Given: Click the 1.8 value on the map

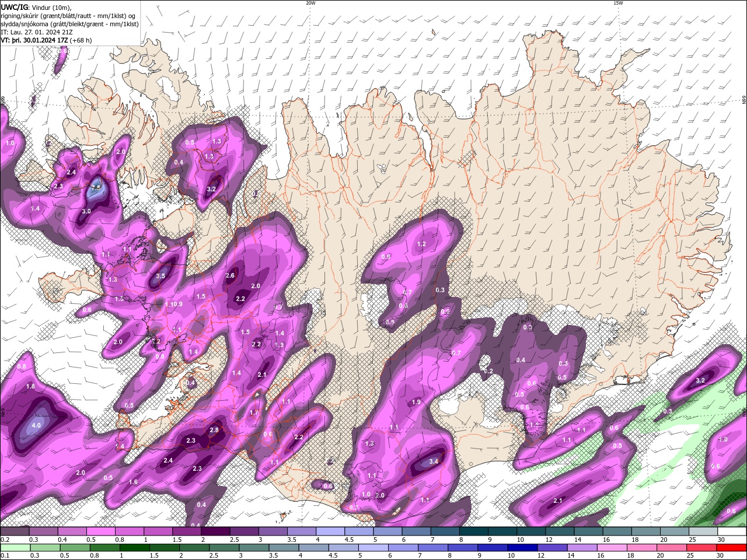Looking at the screenshot, I should click(31, 386).
